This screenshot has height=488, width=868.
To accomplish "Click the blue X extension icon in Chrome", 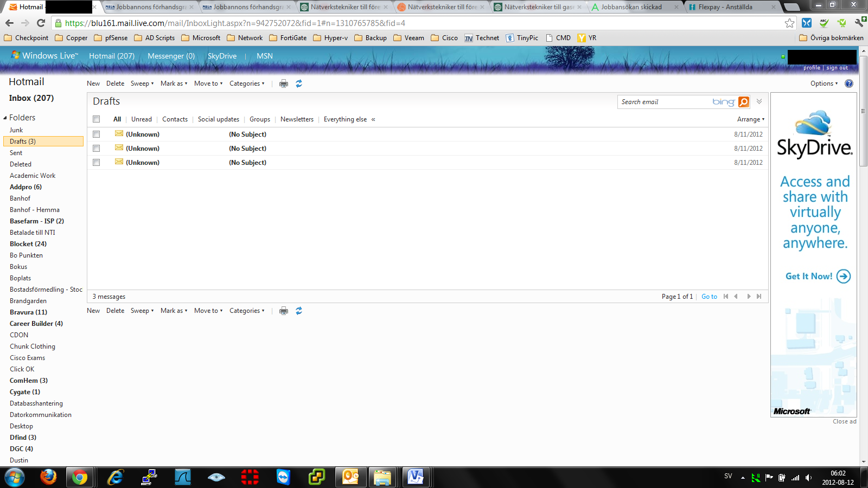I will tap(807, 23).
